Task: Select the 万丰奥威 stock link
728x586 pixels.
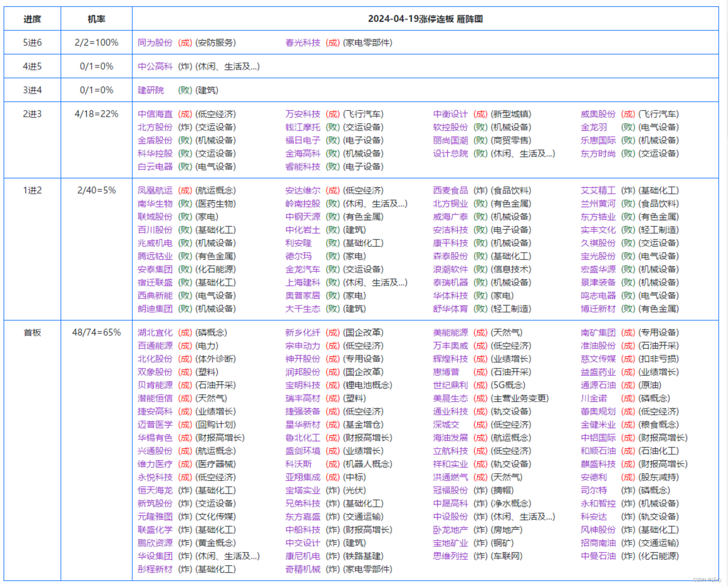Action: [x=450, y=346]
